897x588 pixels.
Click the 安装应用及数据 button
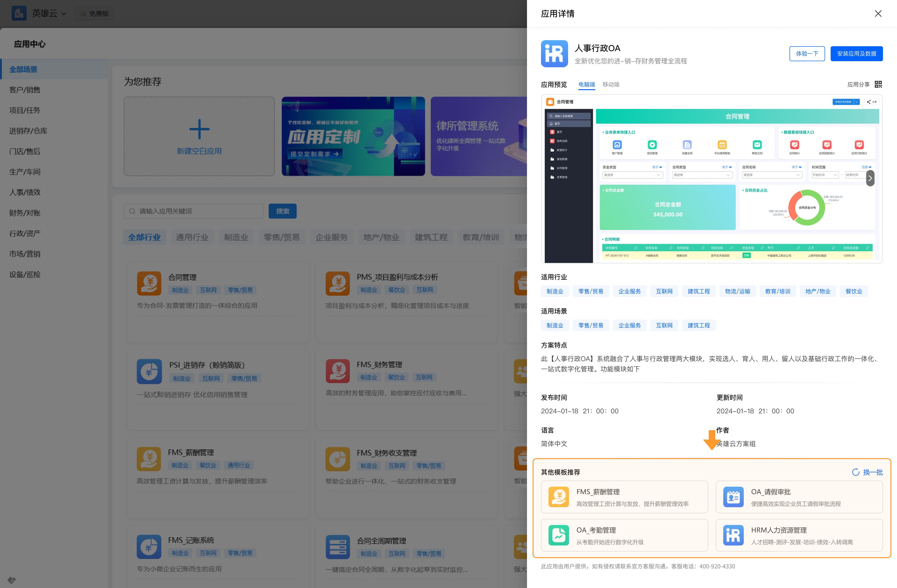point(856,53)
